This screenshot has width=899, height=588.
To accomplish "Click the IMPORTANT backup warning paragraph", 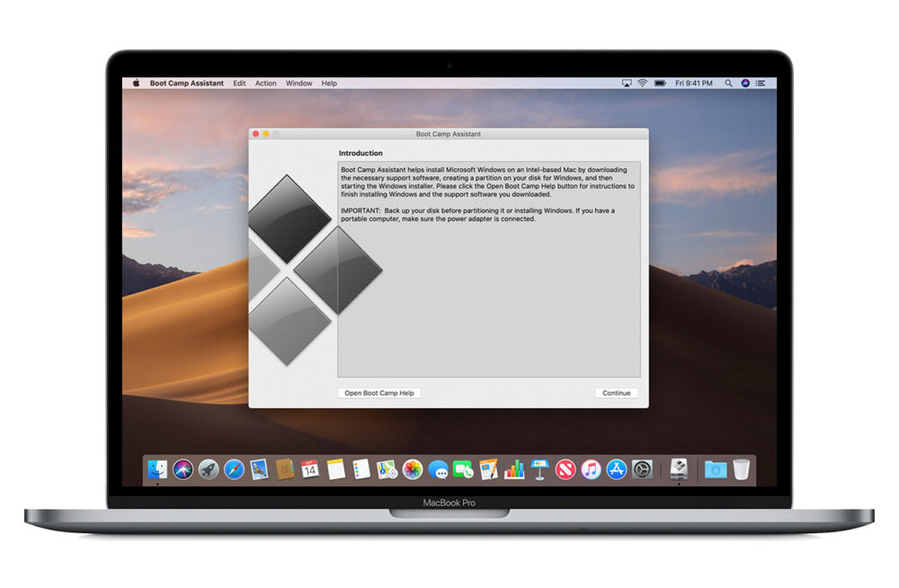I will pos(477,215).
